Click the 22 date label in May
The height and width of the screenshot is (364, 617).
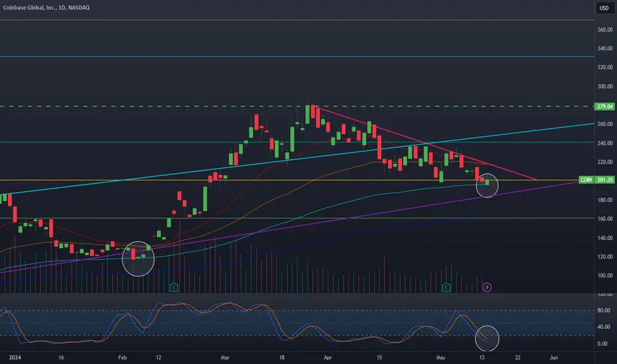[518, 357]
